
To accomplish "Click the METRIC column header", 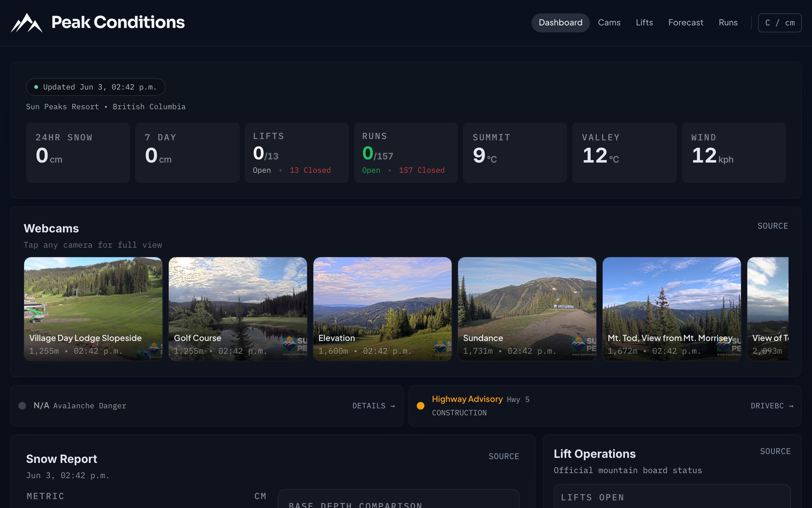I will tap(45, 496).
